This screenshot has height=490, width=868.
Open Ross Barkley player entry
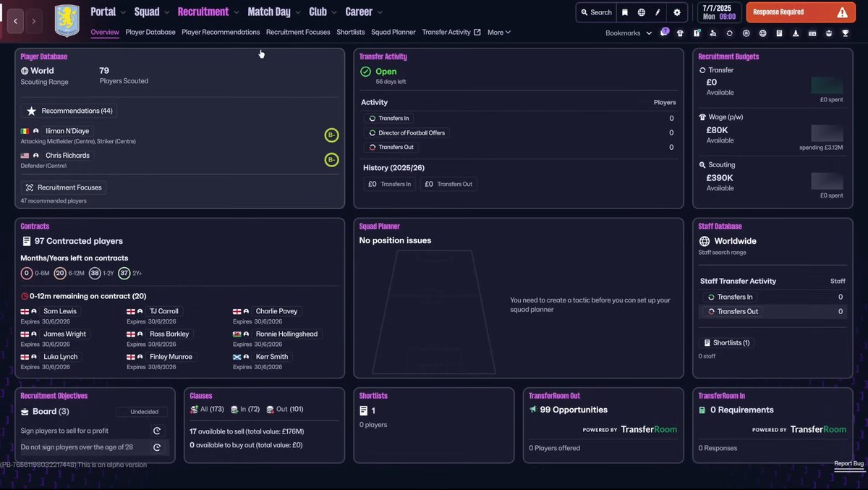[169, 334]
